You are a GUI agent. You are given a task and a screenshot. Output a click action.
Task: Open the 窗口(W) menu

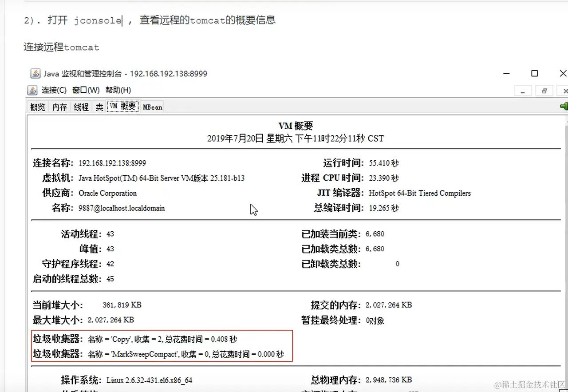pyautogui.click(x=86, y=90)
